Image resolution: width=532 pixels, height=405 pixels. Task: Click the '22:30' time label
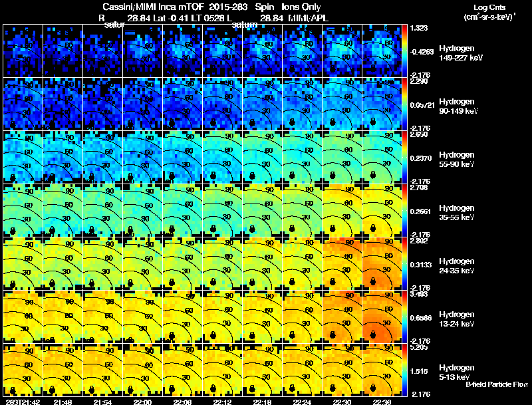(342, 402)
